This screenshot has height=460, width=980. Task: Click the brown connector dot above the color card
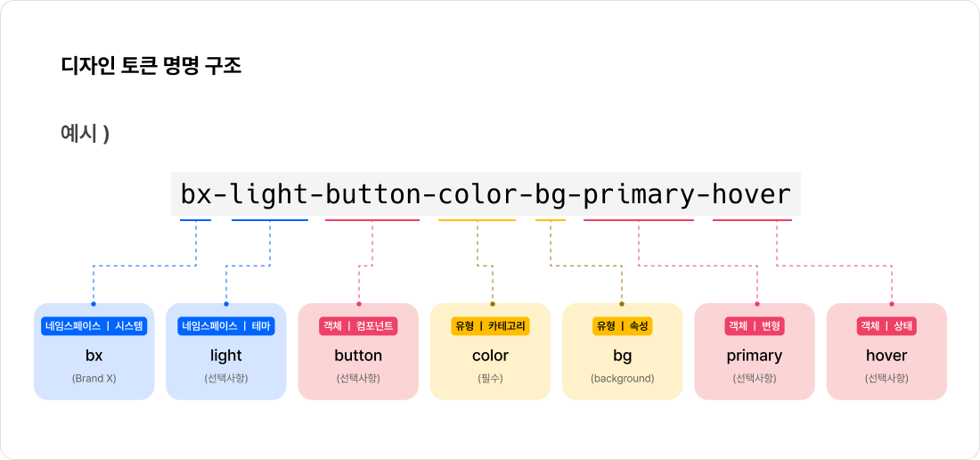[493, 304]
